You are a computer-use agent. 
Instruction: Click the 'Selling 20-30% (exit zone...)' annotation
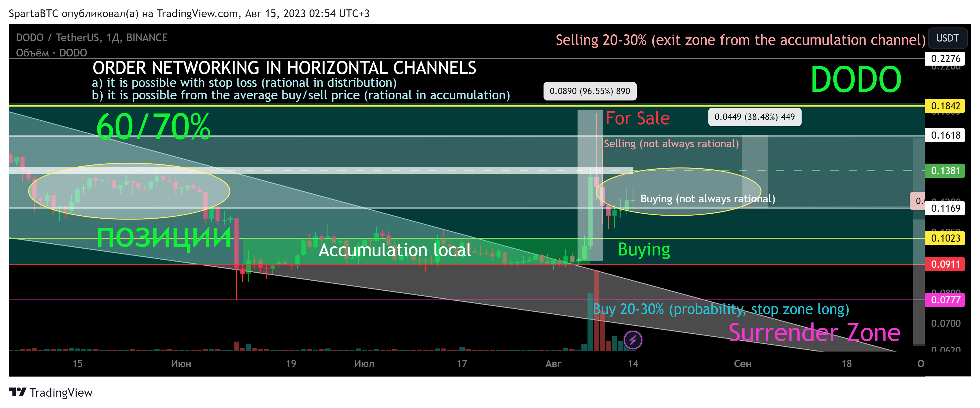(x=740, y=40)
